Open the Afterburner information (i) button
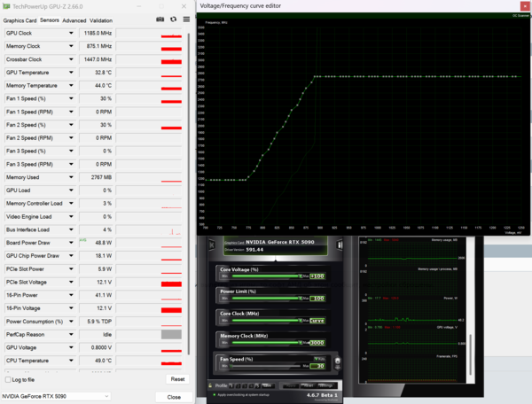 point(340,245)
